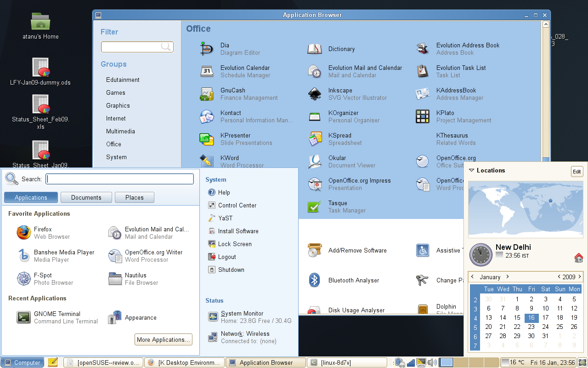Screen dimensions: 588x368
Task: Select January 23 in the calendar
Action: point(531,327)
